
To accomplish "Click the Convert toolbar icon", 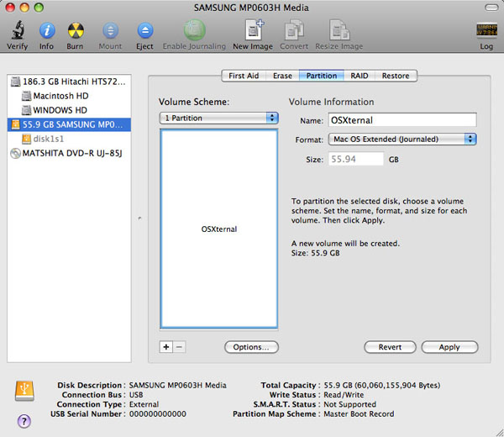I will point(294,30).
